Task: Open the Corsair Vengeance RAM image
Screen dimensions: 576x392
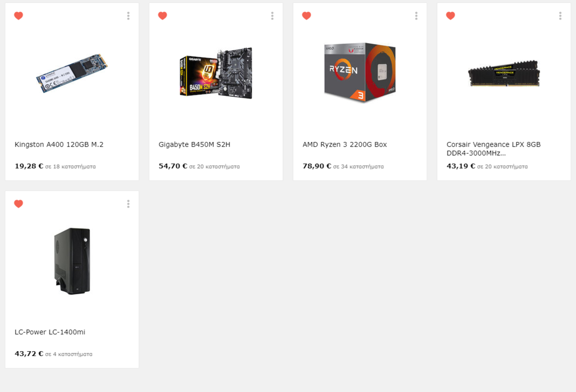Action: tap(504, 73)
